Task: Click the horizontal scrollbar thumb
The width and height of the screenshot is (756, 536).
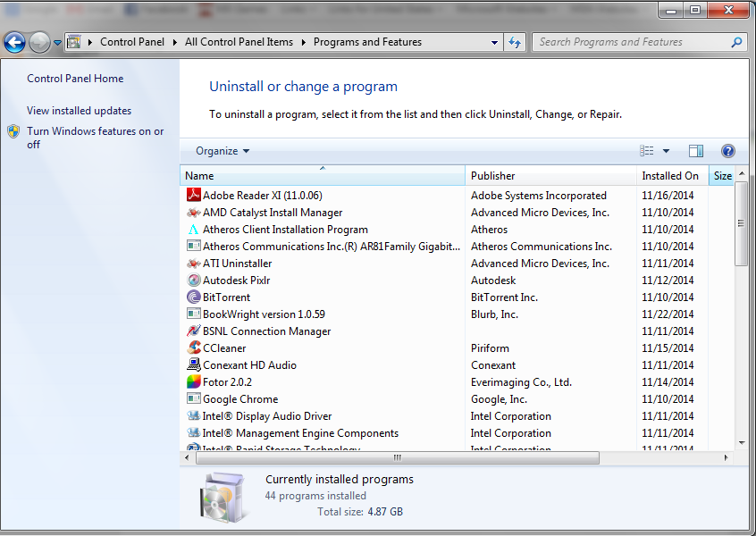Action: point(398,457)
